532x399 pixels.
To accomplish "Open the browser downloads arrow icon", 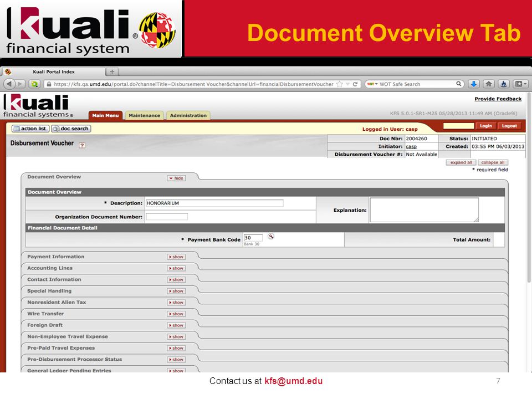I will point(474,84).
